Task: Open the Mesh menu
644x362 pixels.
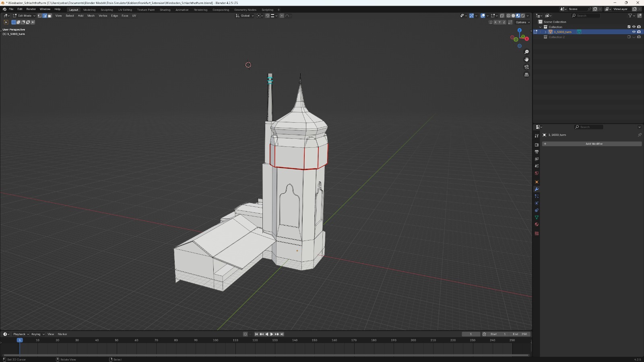Action: click(91, 16)
